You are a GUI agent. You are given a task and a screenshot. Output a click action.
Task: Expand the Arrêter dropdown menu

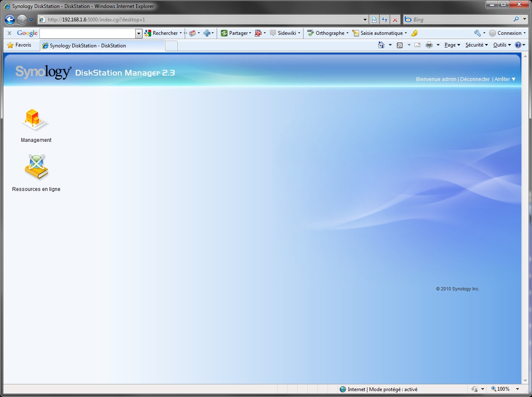tap(505, 79)
